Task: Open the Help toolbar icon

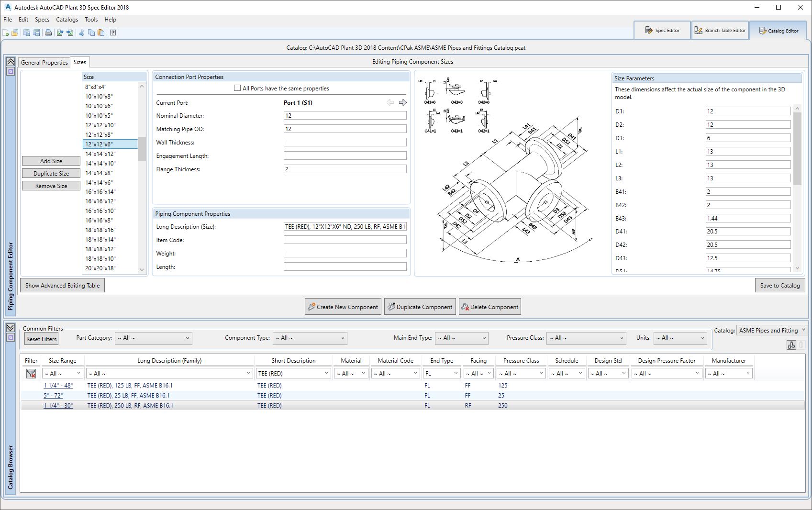Action: pyautogui.click(x=113, y=33)
